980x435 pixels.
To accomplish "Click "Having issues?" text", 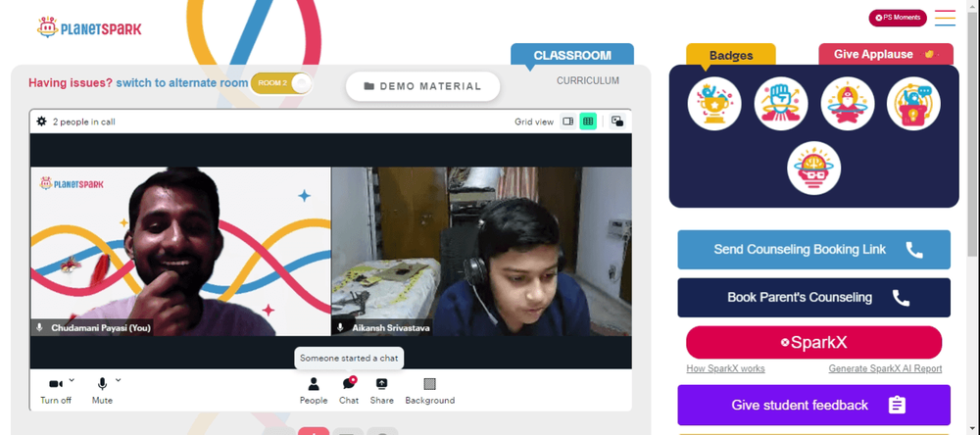I will pyautogui.click(x=71, y=83).
